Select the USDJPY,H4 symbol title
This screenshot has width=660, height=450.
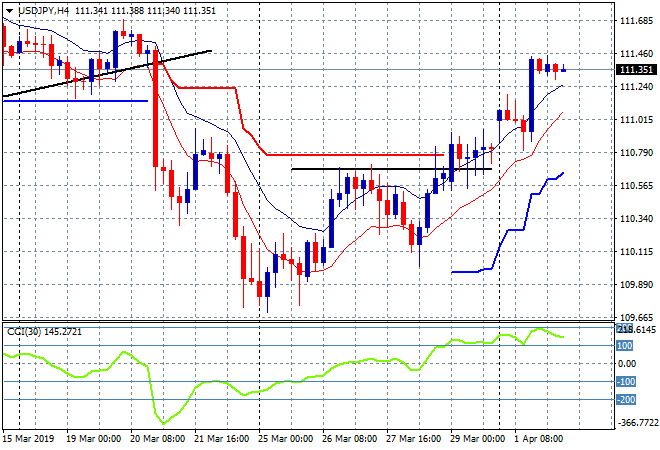click(43, 11)
